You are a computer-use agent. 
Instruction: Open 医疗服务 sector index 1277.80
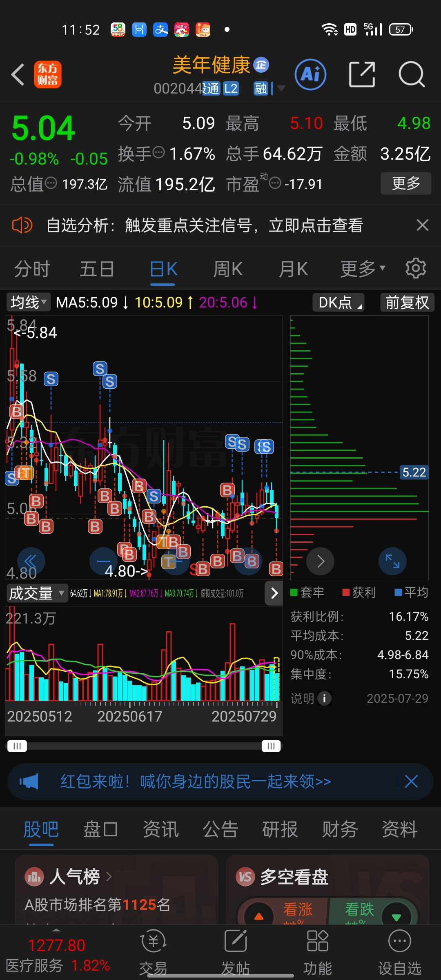[x=58, y=955]
